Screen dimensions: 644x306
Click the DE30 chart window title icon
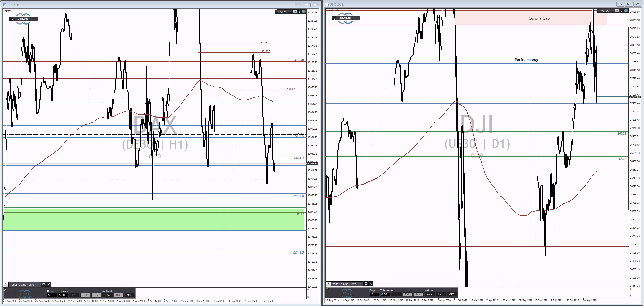click(x=5, y=5)
